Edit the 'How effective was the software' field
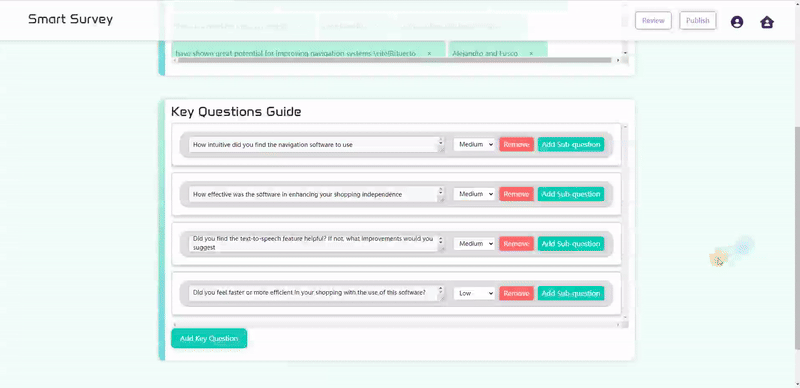 316,194
